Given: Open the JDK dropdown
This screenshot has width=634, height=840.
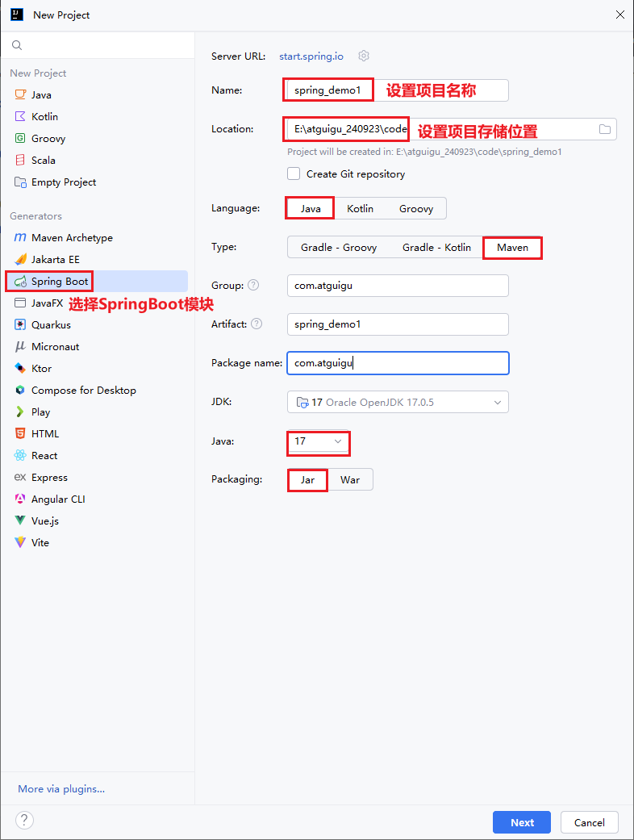Looking at the screenshot, I should 398,403.
